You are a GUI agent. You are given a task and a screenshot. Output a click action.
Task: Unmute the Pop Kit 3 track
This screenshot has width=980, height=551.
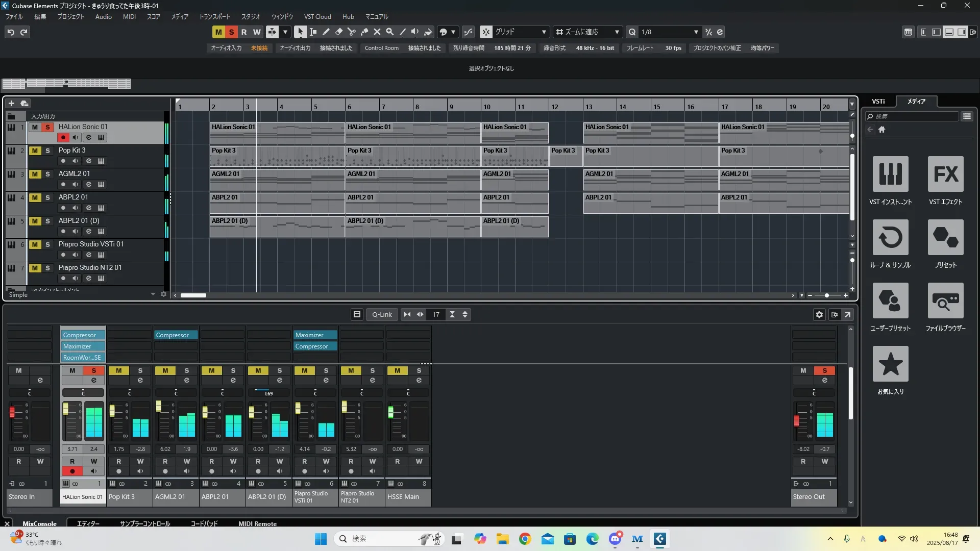pos(35,151)
